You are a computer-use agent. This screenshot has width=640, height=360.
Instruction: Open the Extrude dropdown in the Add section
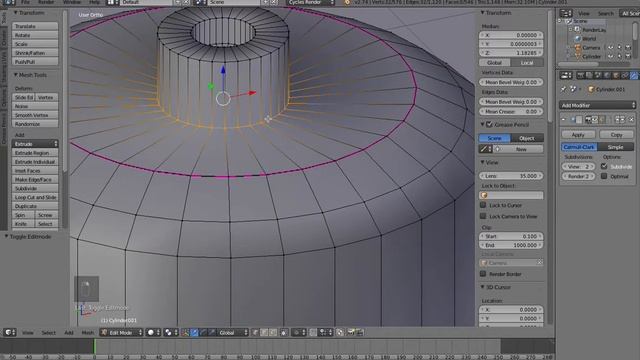[x=35, y=144]
